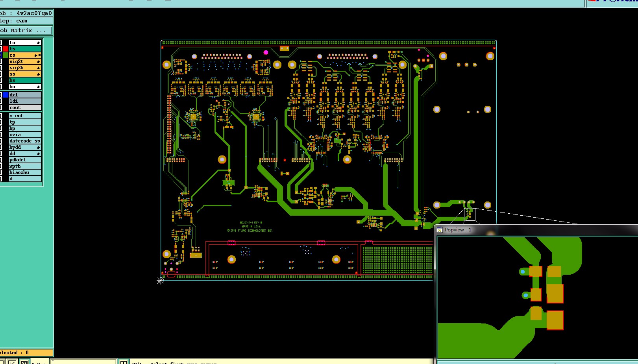This screenshot has height=364, width=638.
Task: Select the 'dd' layer row
Action: click(25, 153)
